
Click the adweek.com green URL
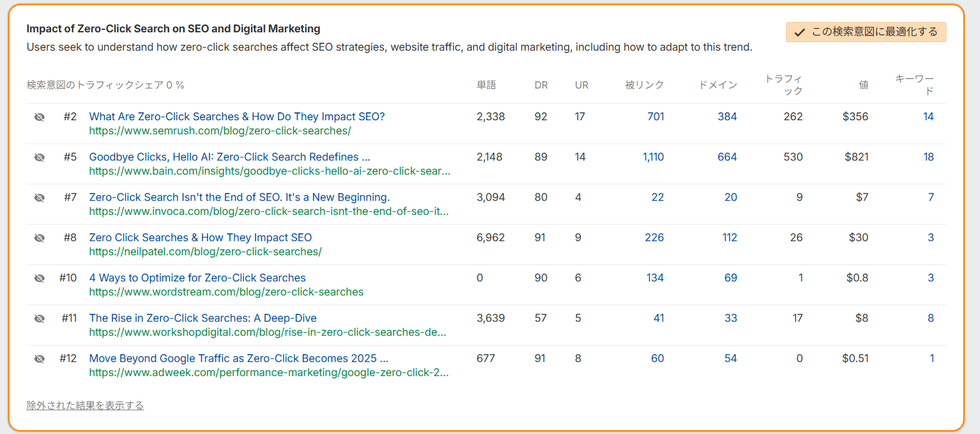click(268, 372)
